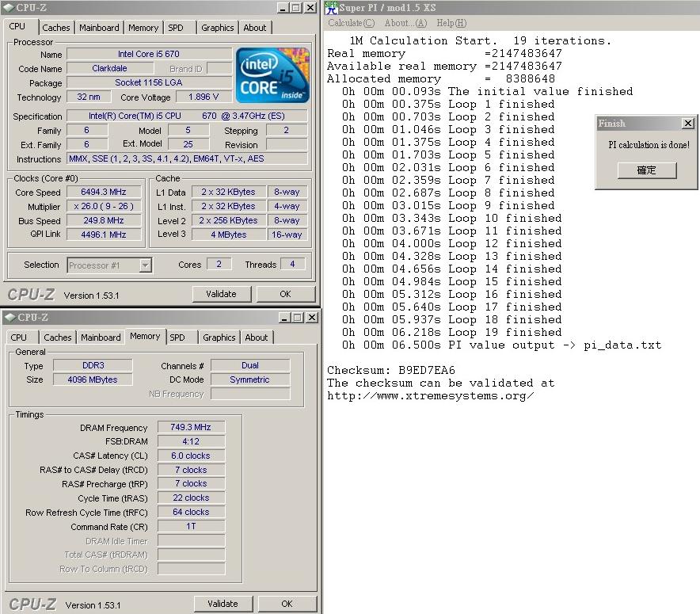Switch to Caches tab in top CPU-Z
The image size is (700, 614).
(x=55, y=28)
